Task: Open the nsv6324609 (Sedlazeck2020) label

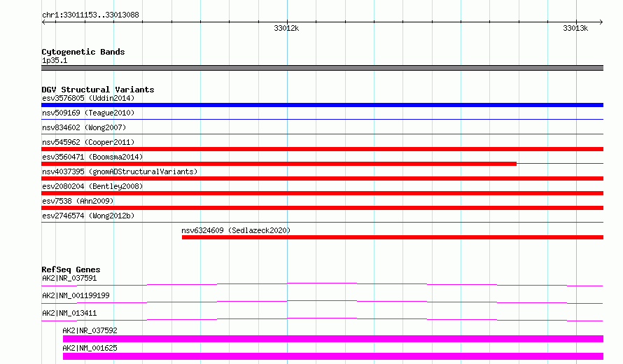Action: click(236, 230)
